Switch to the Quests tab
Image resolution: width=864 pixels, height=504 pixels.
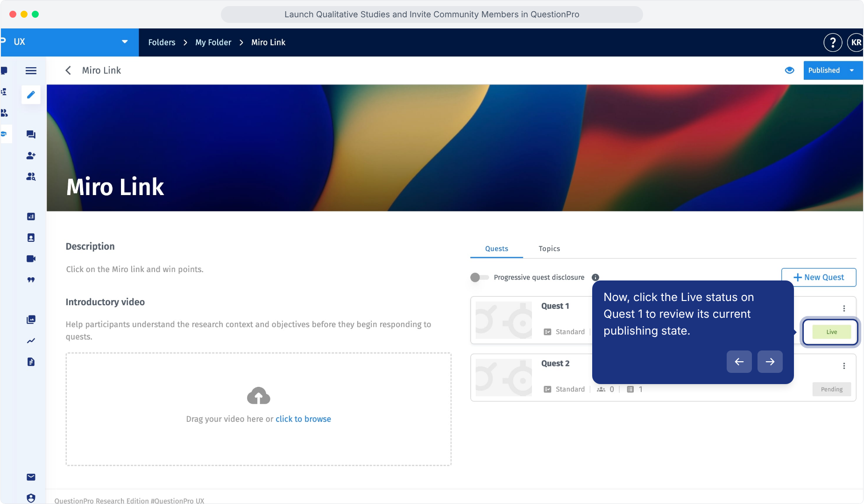(496, 249)
